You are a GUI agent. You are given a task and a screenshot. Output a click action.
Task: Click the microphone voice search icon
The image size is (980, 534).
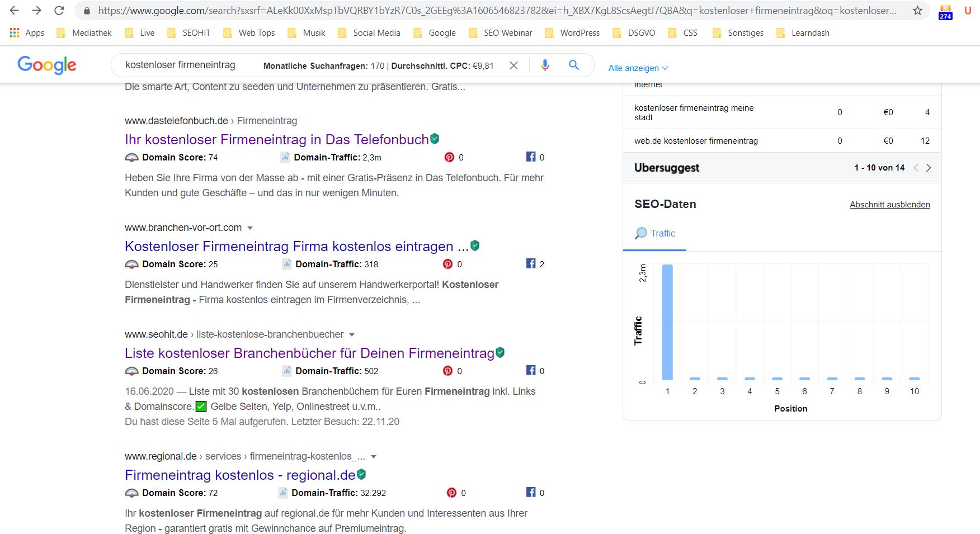click(544, 65)
